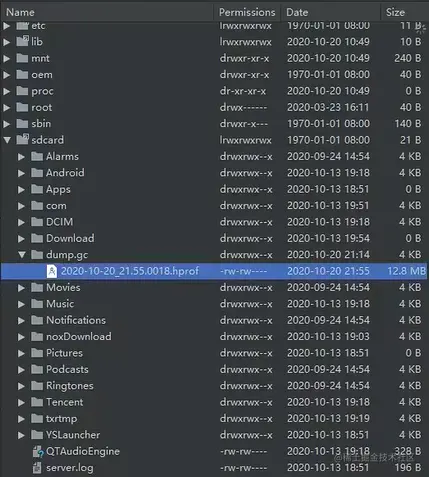Click the 12.8 MB size value
The width and height of the screenshot is (429, 477).
(x=407, y=271)
